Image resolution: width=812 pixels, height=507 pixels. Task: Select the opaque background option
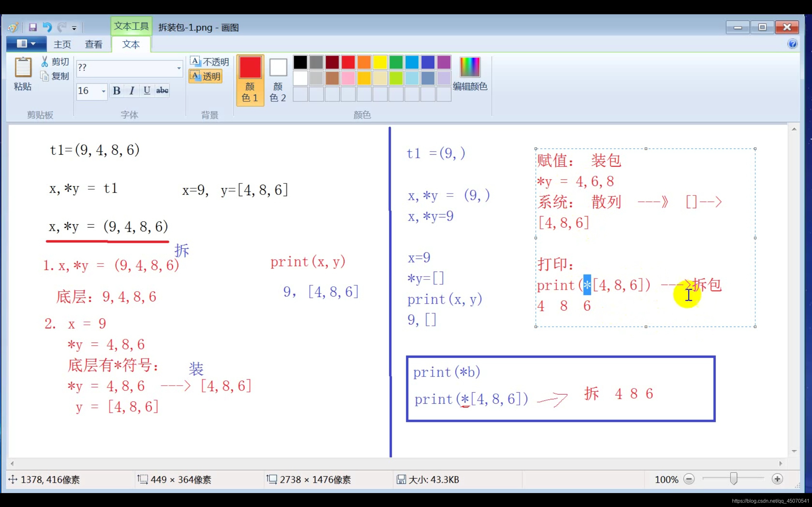pyautogui.click(x=209, y=61)
